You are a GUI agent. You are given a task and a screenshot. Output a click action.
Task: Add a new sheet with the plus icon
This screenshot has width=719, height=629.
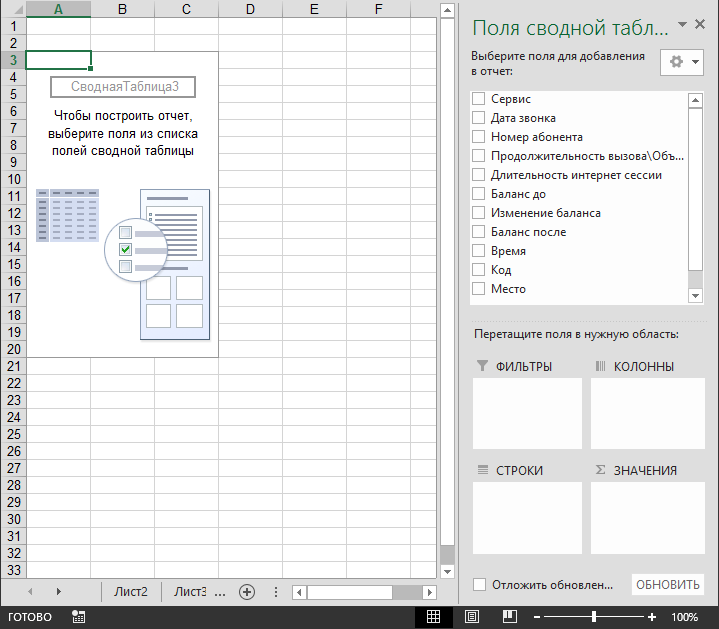point(247,592)
